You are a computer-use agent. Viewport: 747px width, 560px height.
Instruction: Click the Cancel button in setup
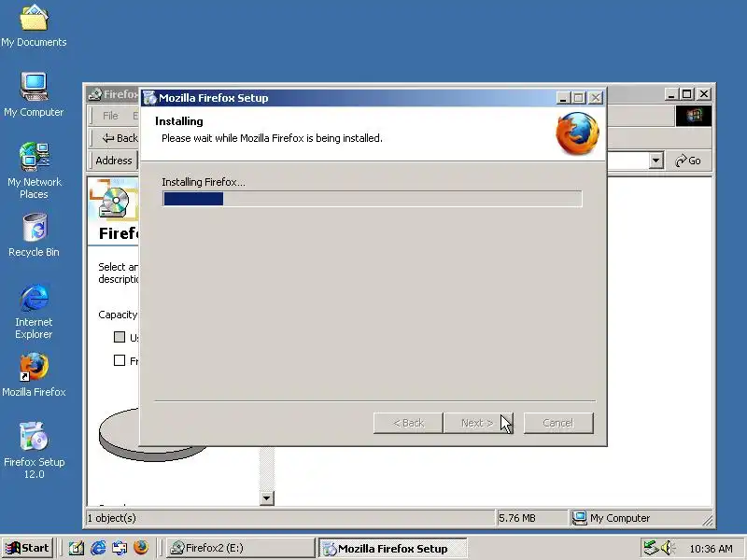(558, 423)
